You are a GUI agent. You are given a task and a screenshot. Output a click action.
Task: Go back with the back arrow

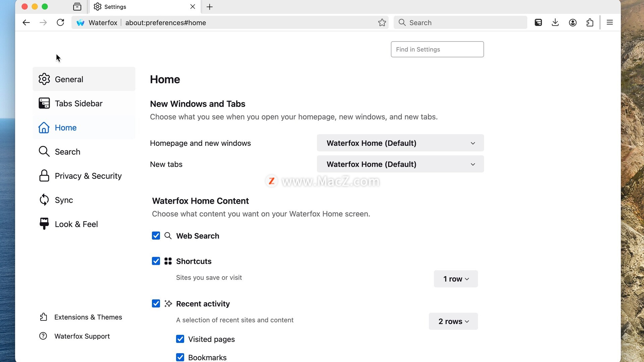point(26,22)
